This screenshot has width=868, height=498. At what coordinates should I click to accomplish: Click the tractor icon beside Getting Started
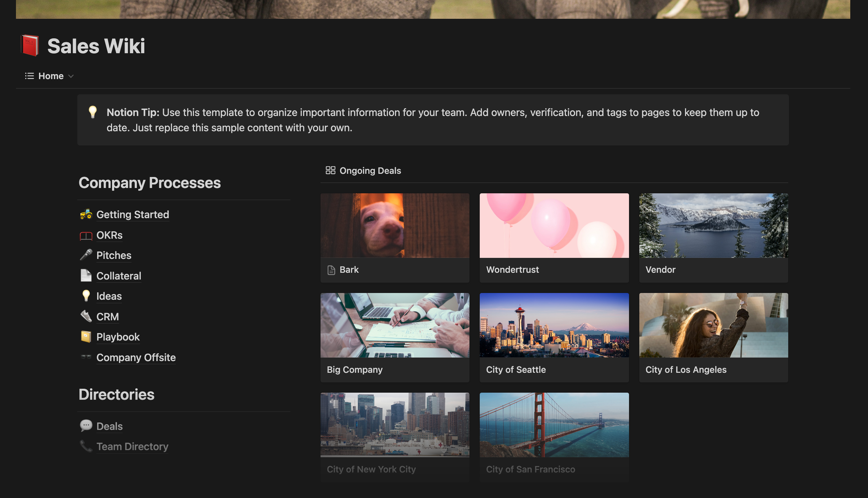(x=86, y=214)
